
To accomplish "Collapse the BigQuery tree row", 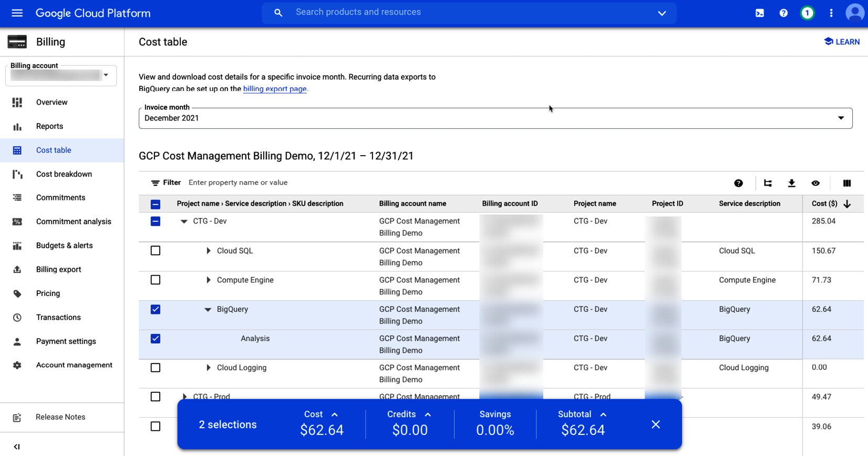I will [x=208, y=309].
